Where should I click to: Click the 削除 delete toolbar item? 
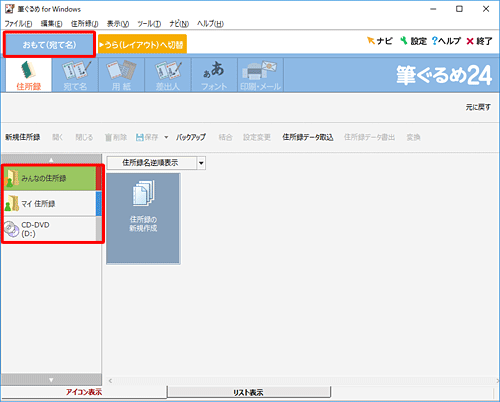coord(116,137)
